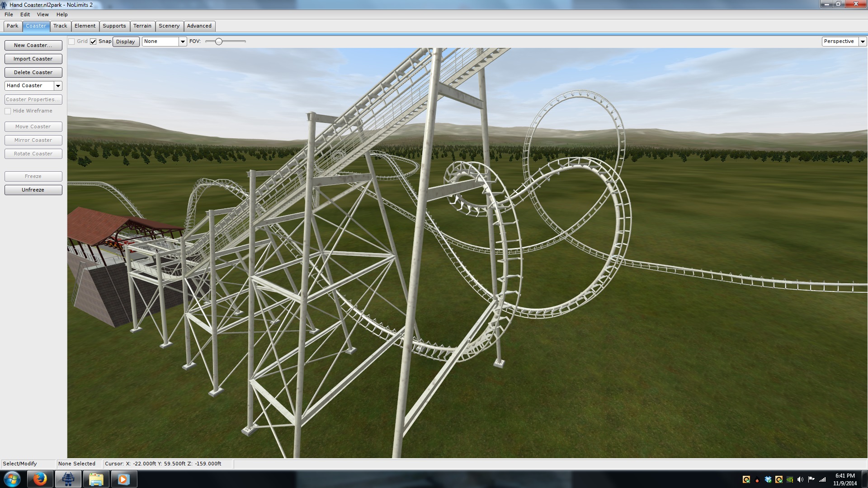Viewport: 868px width, 488px height.
Task: Open Windows Explorer folder icon in taskbar
Action: pyautogui.click(x=96, y=479)
